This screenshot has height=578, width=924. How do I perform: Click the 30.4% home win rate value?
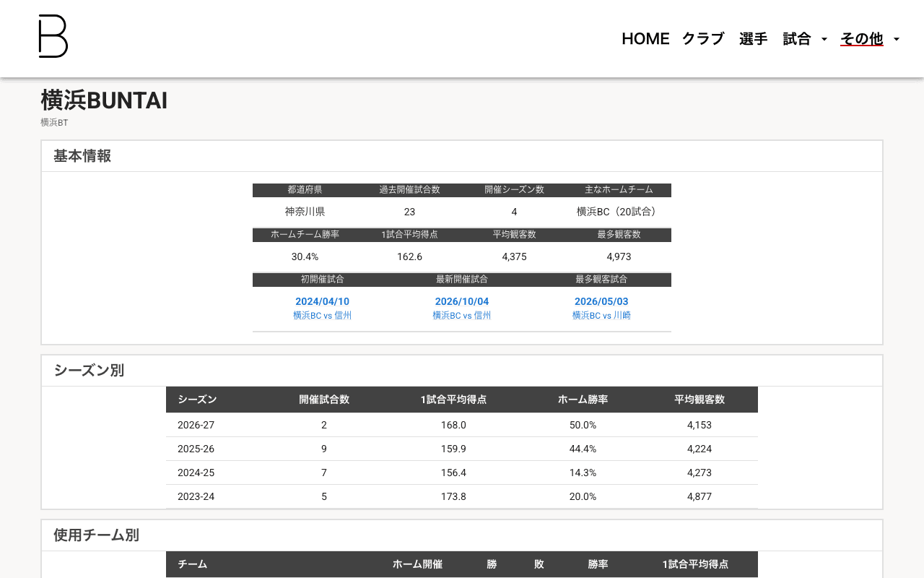point(305,256)
